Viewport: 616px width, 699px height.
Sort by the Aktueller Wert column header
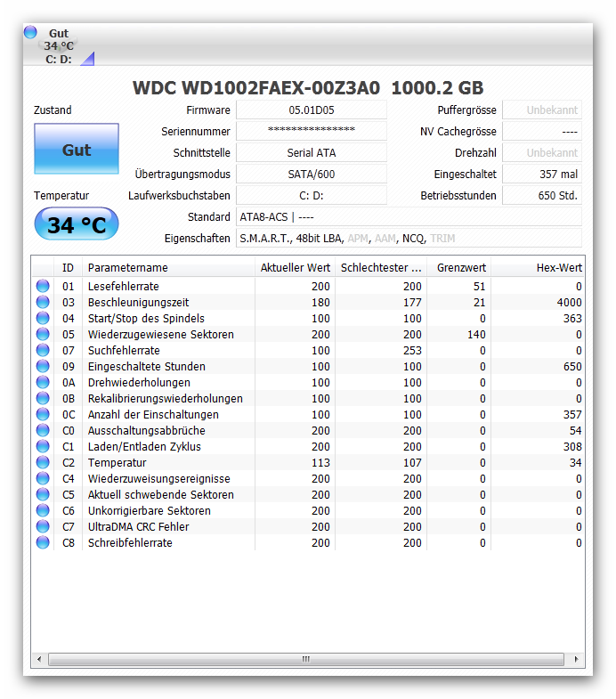295,267
